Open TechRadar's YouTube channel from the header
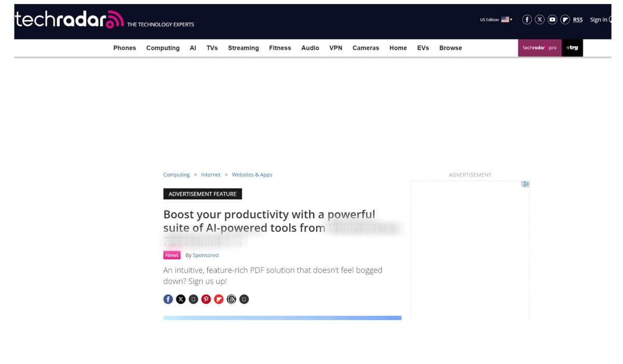The height and width of the screenshot is (364, 623). tap(552, 19)
